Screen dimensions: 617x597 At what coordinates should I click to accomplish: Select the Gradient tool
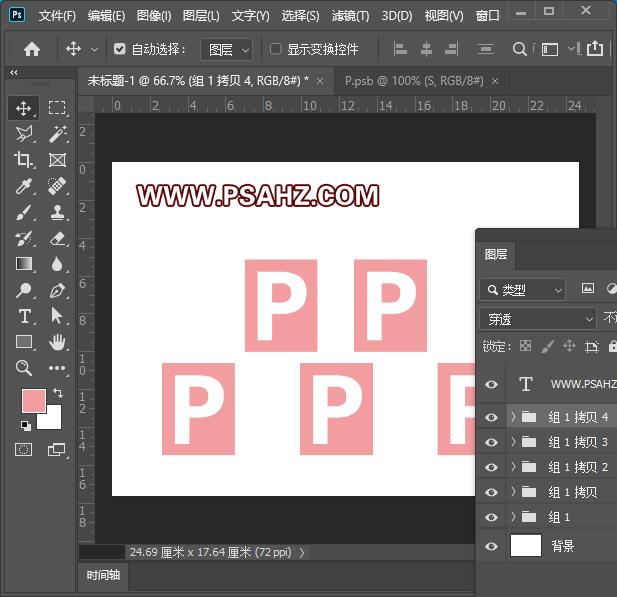click(24, 264)
